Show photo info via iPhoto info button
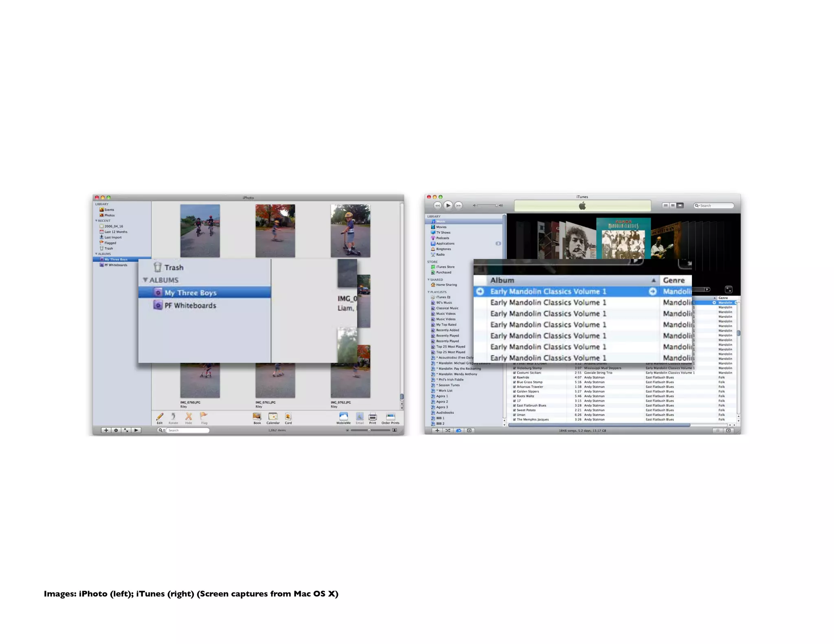 tap(116, 430)
